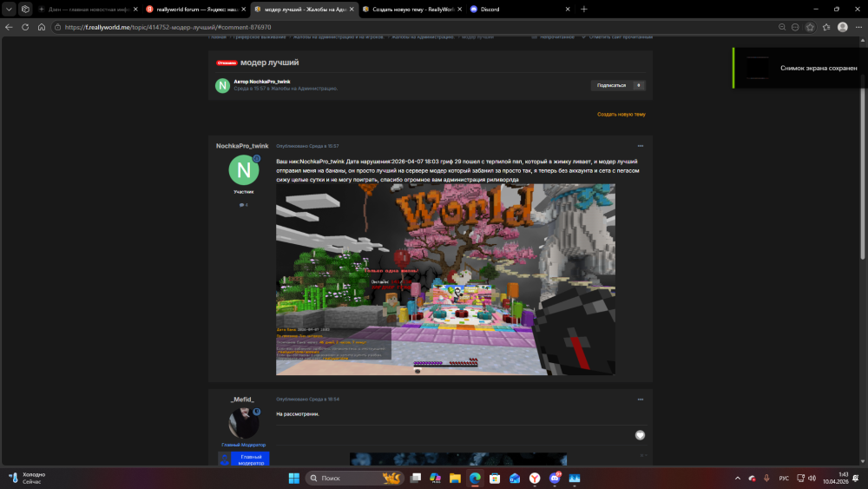Open NochkaPro_twink green avatar in first post
The width and height of the screenshot is (868, 489).
tap(244, 170)
